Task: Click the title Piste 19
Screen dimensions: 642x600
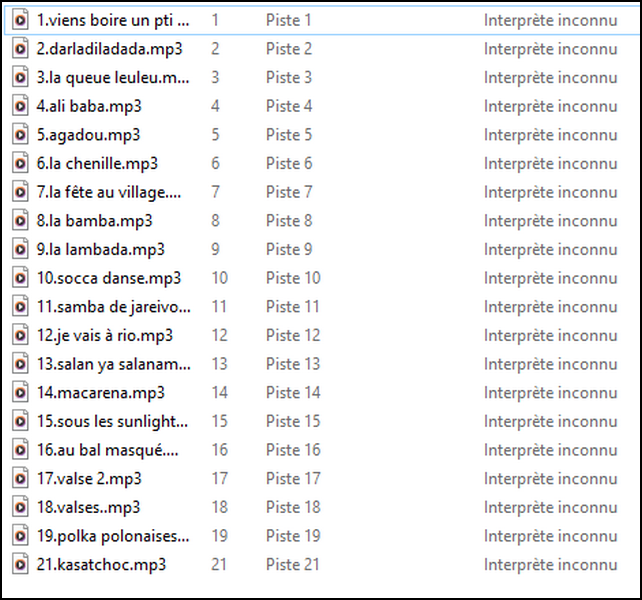Action: pos(293,536)
